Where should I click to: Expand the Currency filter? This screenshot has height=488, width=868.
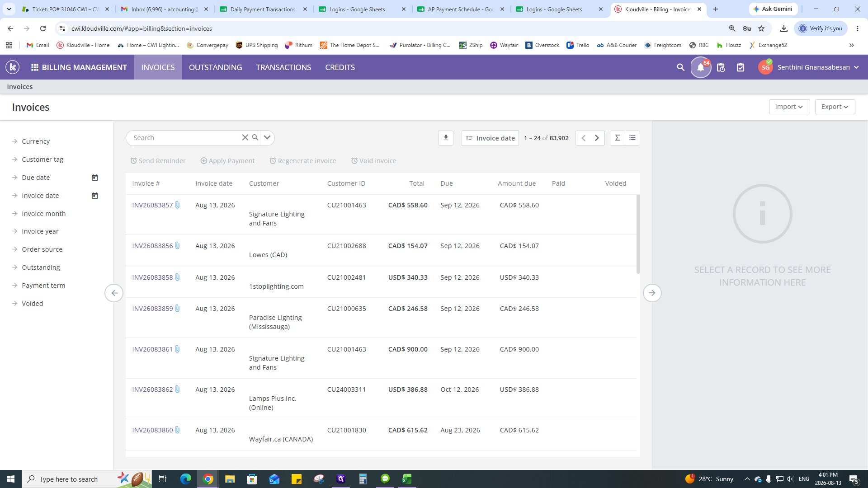point(36,141)
